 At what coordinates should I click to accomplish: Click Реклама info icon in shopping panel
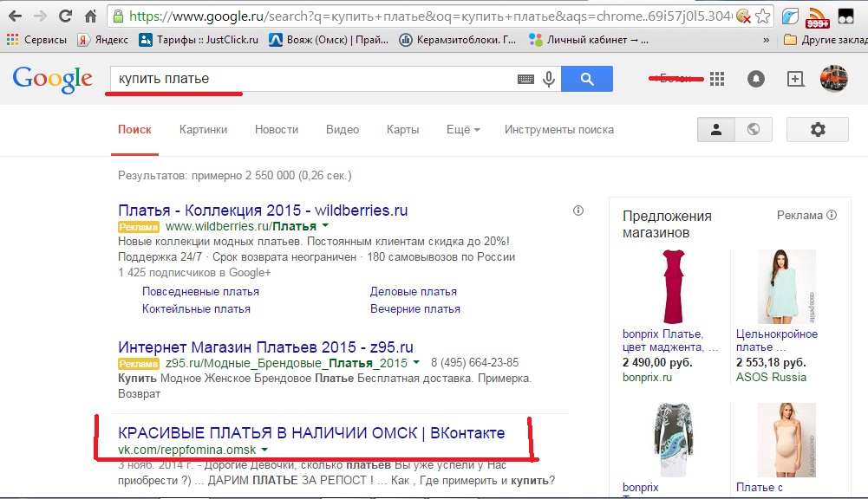tap(832, 215)
